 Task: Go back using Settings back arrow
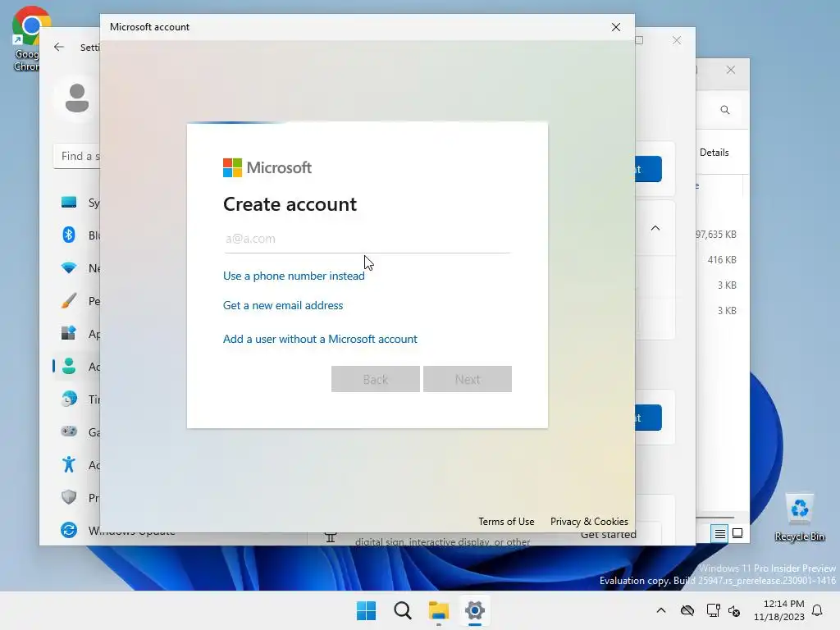tap(59, 47)
